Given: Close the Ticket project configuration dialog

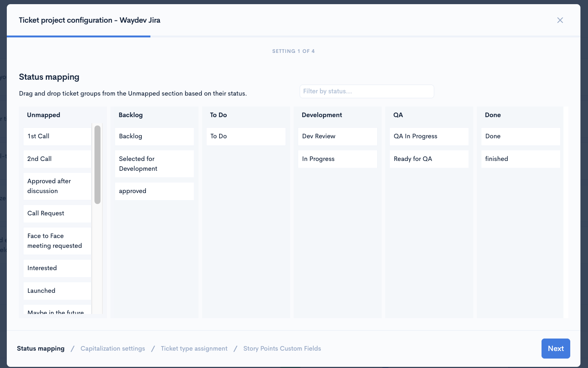Looking at the screenshot, I should tap(560, 20).
